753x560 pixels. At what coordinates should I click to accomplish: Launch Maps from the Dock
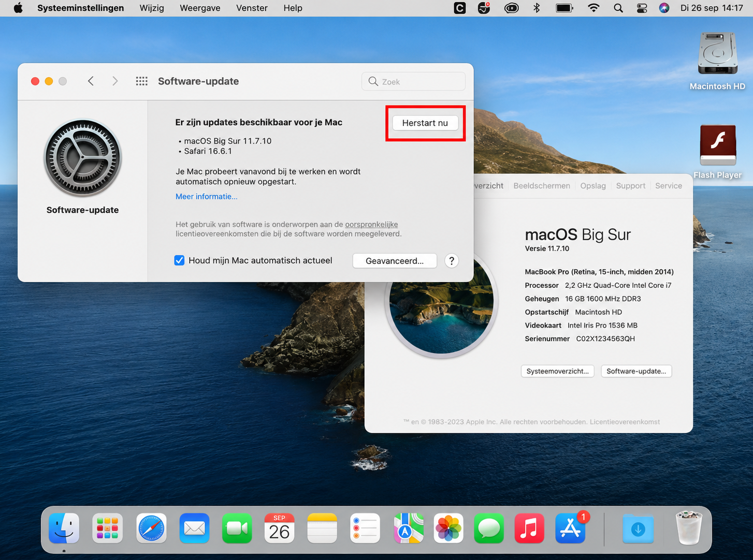tap(408, 528)
